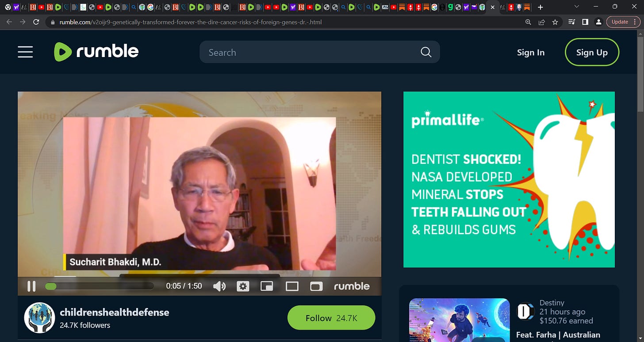Click the Update Chrome button
The width and height of the screenshot is (644, 342).
(x=623, y=22)
